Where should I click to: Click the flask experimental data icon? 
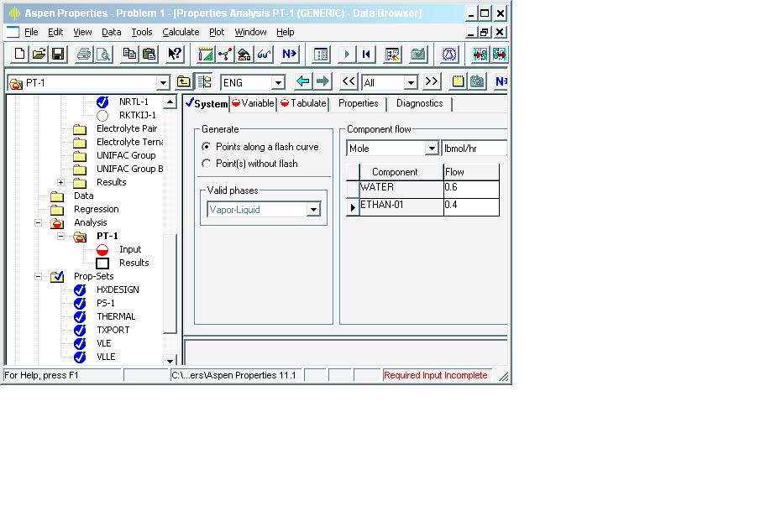point(449,55)
